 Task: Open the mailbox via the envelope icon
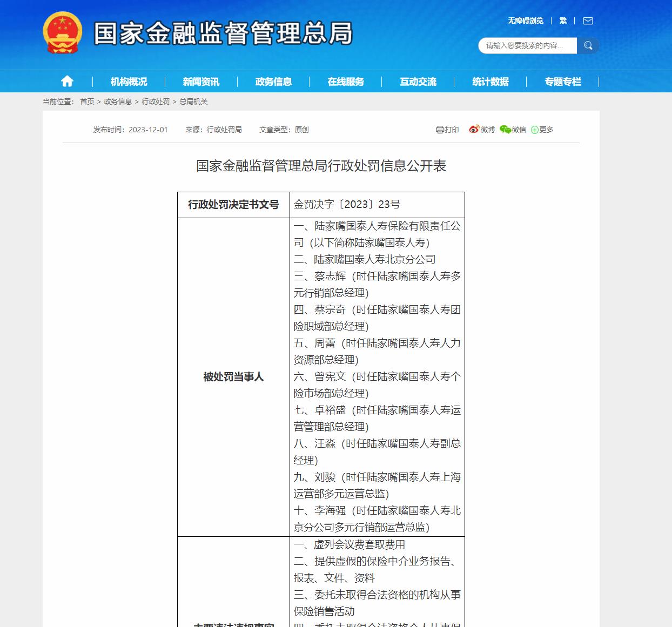(x=587, y=21)
